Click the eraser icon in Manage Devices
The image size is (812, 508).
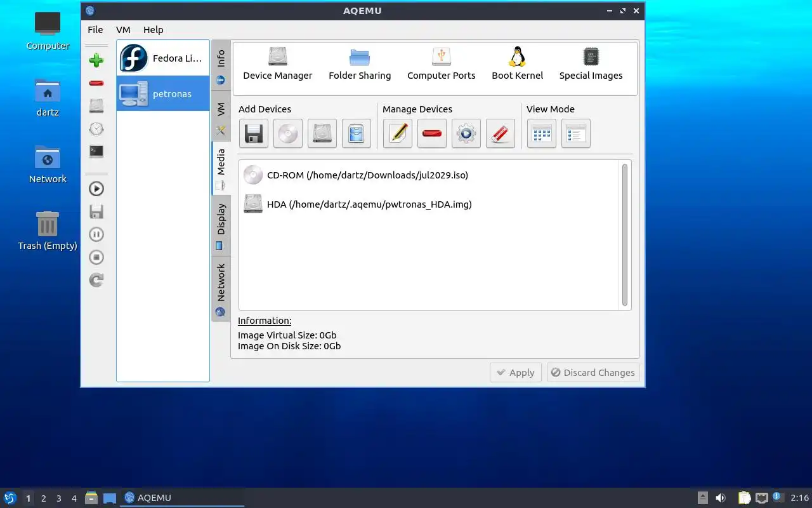[501, 133]
